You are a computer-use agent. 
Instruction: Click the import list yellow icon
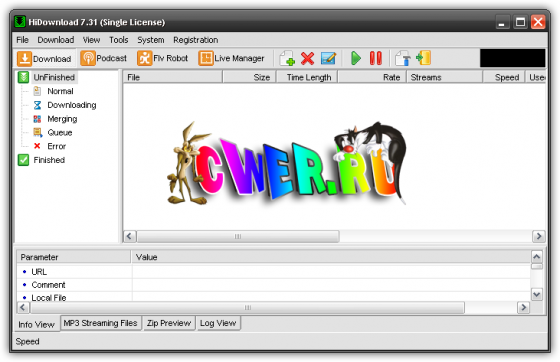(424, 58)
